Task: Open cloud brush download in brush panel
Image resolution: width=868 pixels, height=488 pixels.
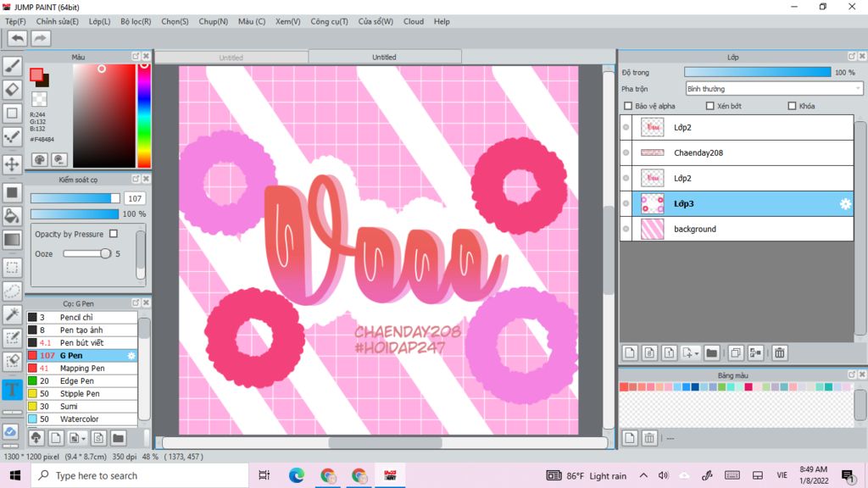Action: point(36,438)
